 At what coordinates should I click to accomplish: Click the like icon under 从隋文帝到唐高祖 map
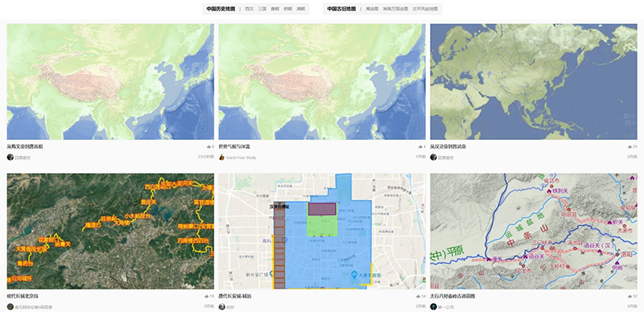(208, 146)
